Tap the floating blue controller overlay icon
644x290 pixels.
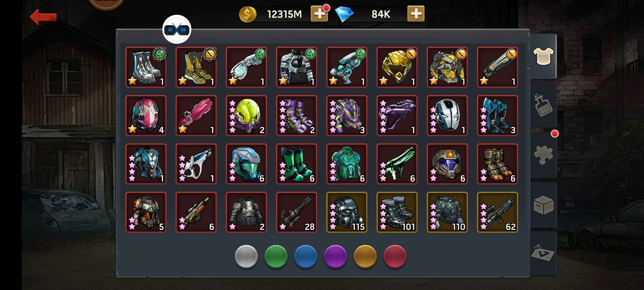177,29
